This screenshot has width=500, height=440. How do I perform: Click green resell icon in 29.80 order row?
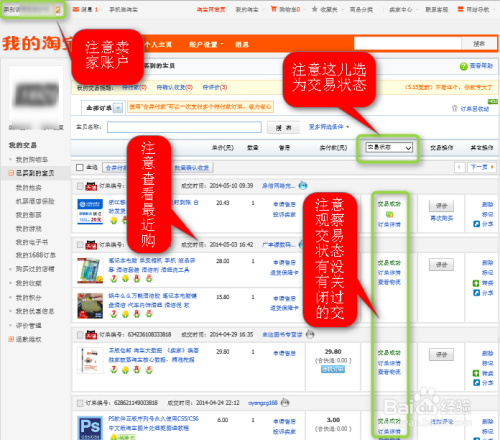click(x=476, y=373)
